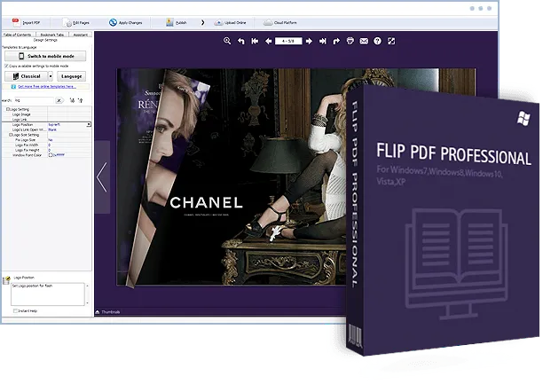Select the Logo Image row

click(47, 114)
